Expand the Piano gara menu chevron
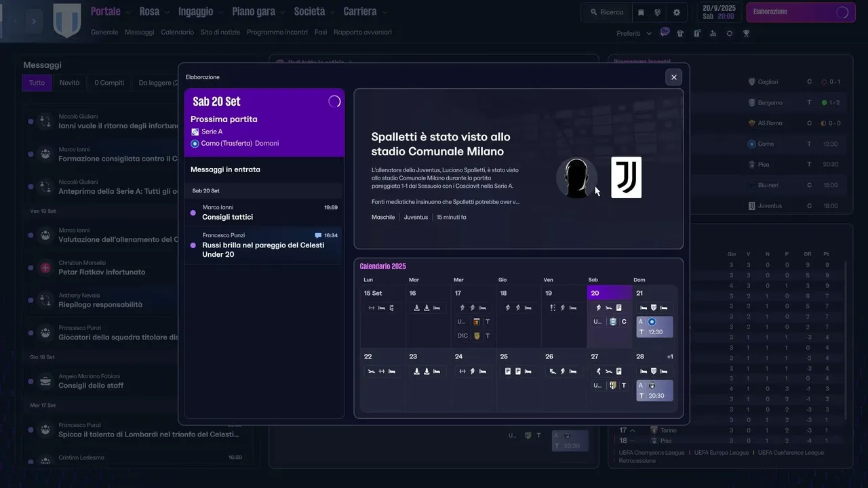 pos(282,12)
